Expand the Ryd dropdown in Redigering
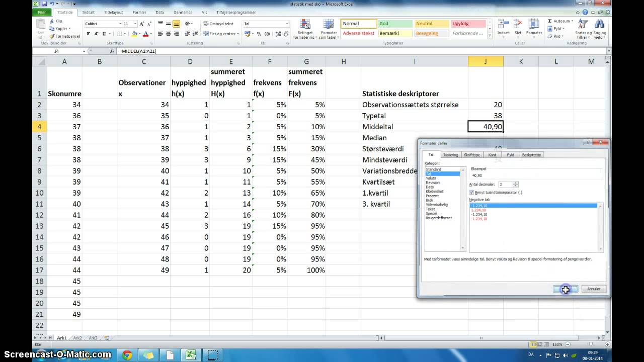The image size is (644, 362). coord(563,36)
